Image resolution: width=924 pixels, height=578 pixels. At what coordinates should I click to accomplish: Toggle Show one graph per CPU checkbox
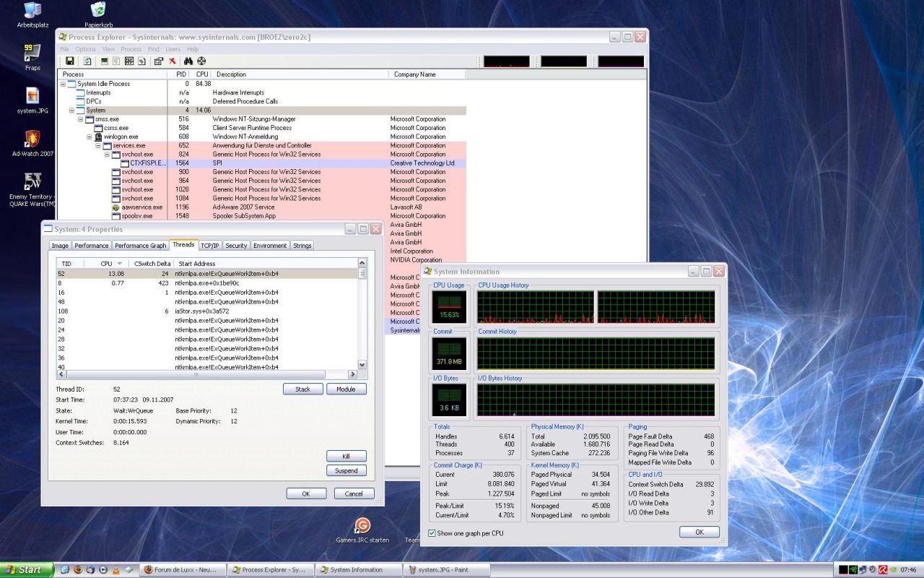click(x=432, y=533)
